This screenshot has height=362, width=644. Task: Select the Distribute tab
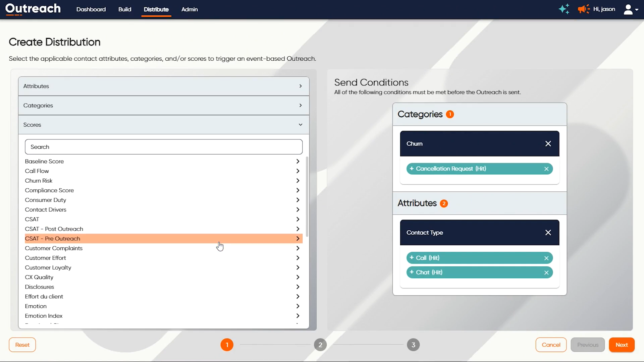(x=156, y=9)
